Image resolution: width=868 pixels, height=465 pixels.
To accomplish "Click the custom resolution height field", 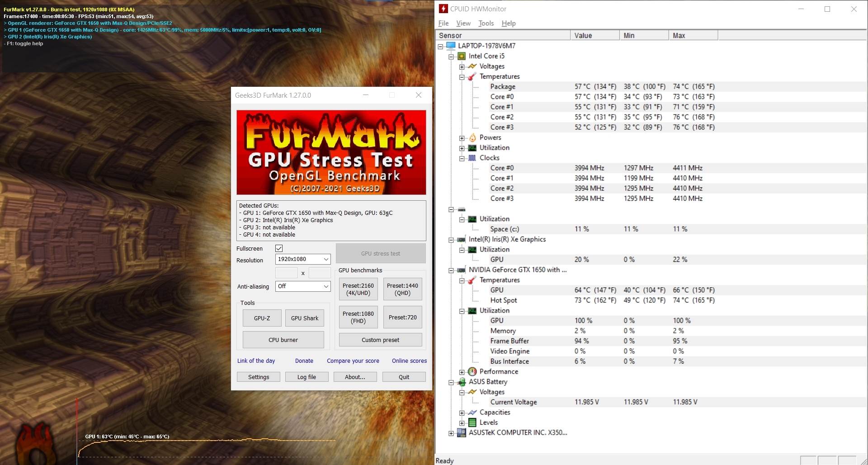I will 320,273.
